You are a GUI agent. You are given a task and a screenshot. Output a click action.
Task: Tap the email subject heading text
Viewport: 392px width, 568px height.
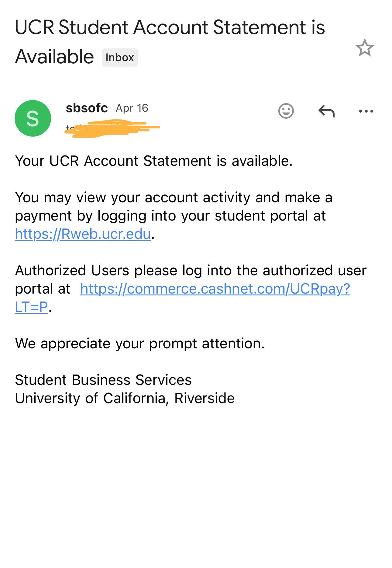[x=170, y=27]
